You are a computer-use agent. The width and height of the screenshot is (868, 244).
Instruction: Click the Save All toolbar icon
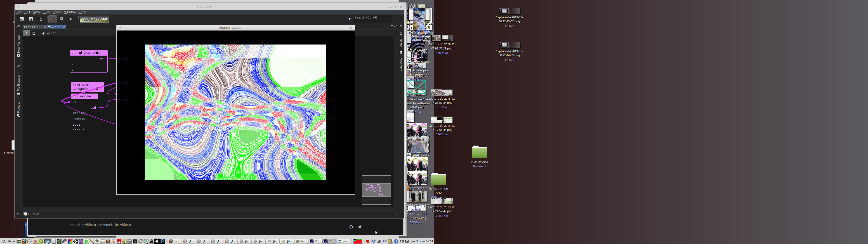[x=40, y=19]
